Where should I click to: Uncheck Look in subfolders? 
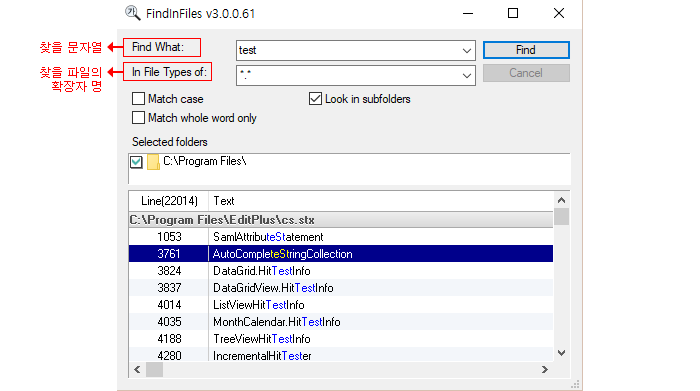[315, 99]
